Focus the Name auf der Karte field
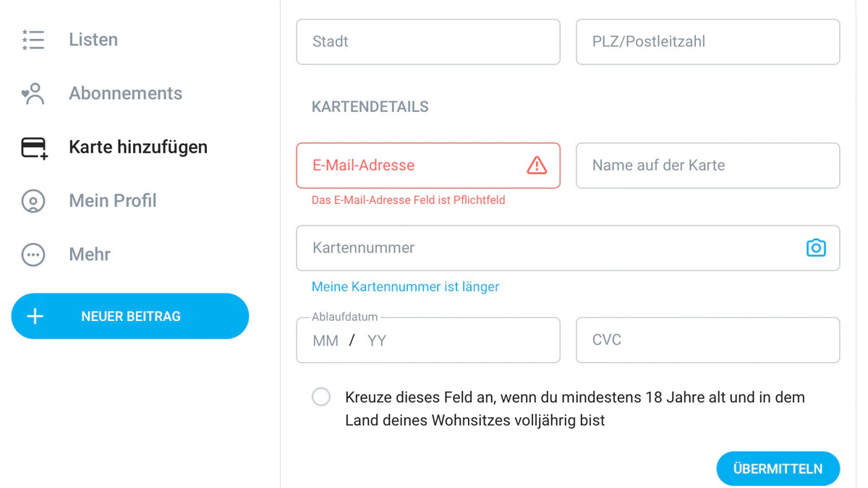The width and height of the screenshot is (868, 488). 707,166
